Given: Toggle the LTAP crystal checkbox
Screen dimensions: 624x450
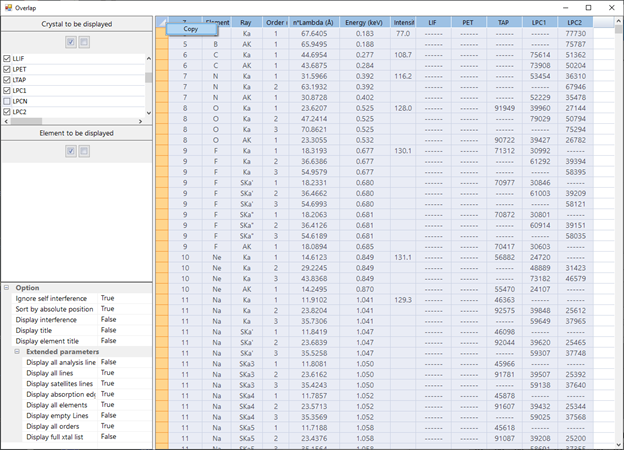Looking at the screenshot, I should coord(8,80).
